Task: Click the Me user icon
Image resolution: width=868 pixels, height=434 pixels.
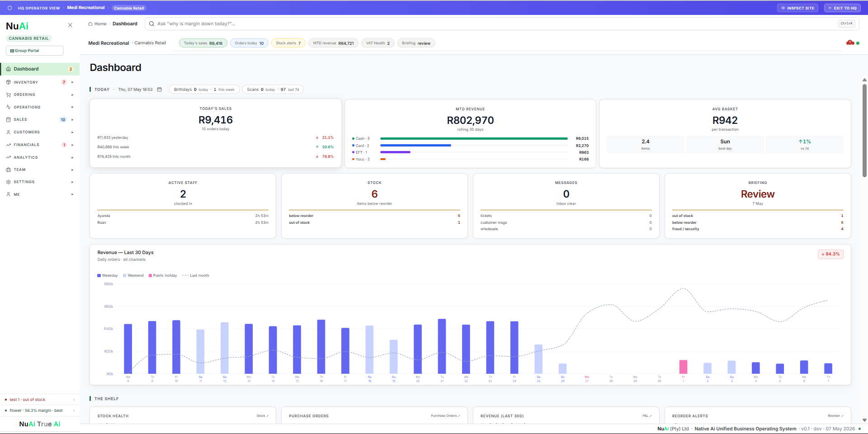Action: [9, 194]
